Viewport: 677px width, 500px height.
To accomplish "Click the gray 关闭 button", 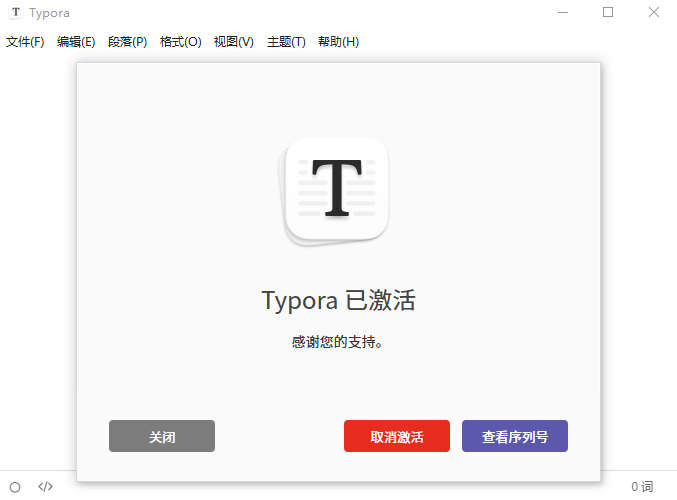I will 162,436.
